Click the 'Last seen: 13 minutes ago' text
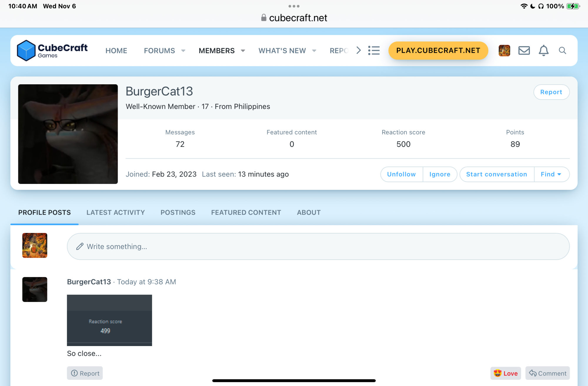This screenshot has width=588, height=386. coord(245,174)
